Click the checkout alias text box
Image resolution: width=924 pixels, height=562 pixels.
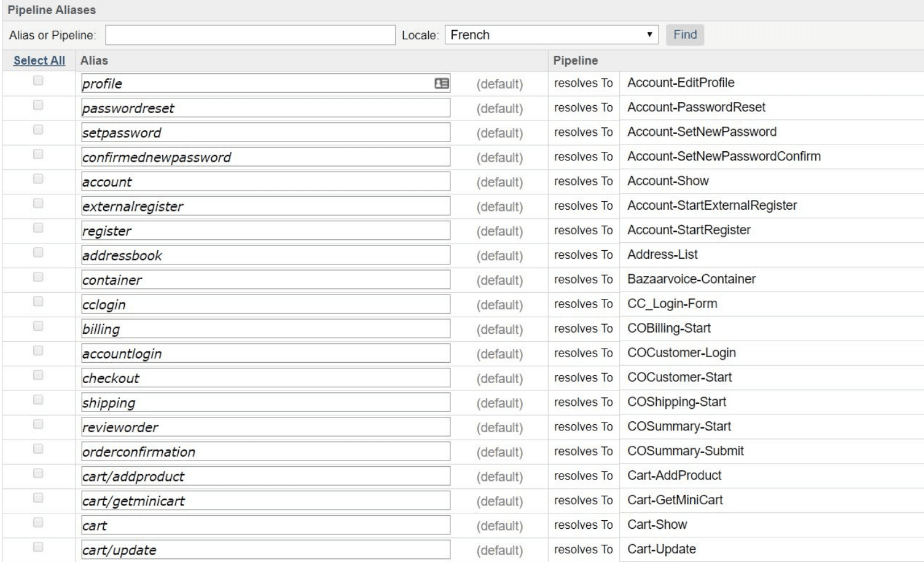(265, 379)
